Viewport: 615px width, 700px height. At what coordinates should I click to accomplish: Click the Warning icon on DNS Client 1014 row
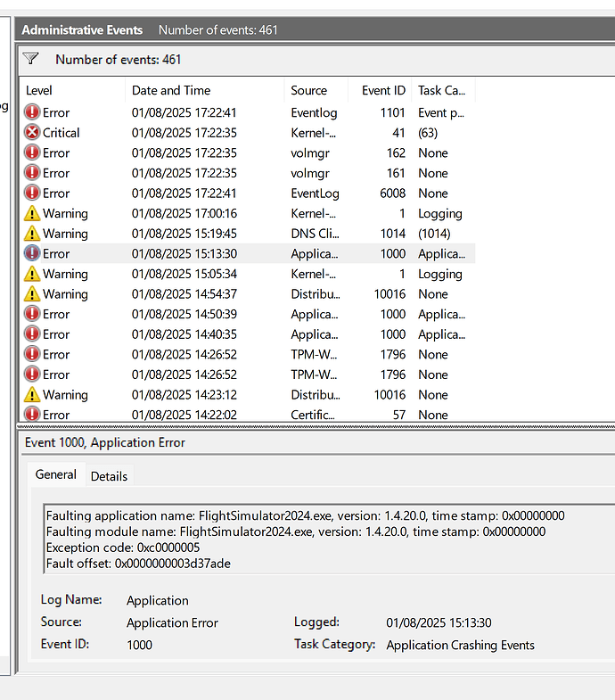[32, 234]
